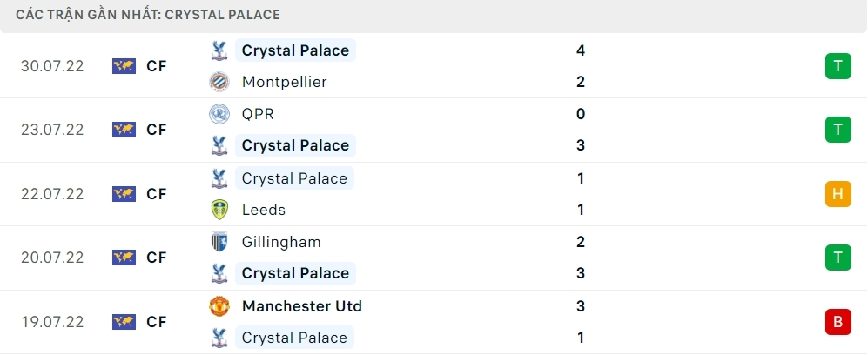Click the Leeds club crest icon
The image size is (868, 355).
(219, 210)
